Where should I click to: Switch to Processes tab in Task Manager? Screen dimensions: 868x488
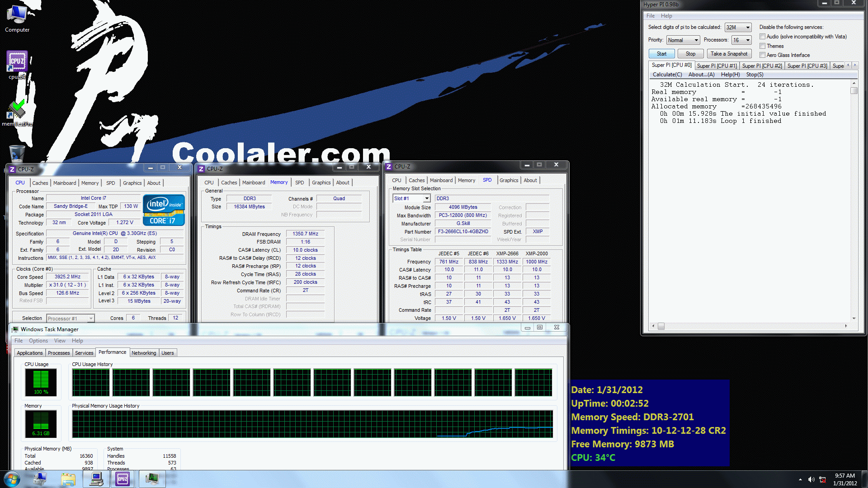click(x=59, y=353)
